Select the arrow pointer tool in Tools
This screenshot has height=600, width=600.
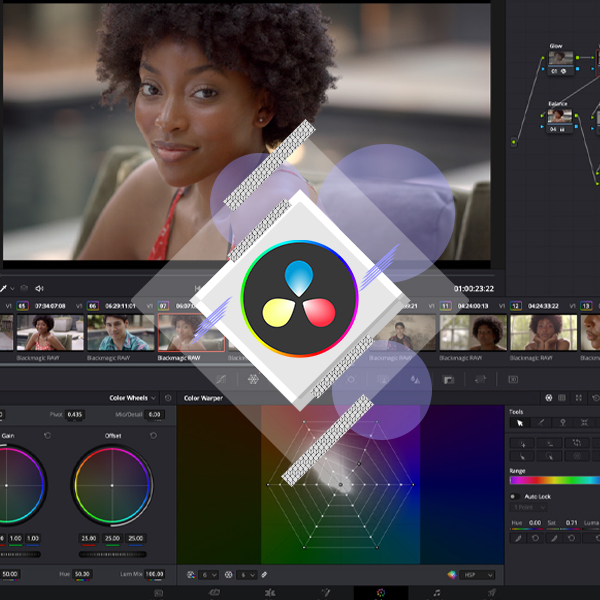(519, 424)
